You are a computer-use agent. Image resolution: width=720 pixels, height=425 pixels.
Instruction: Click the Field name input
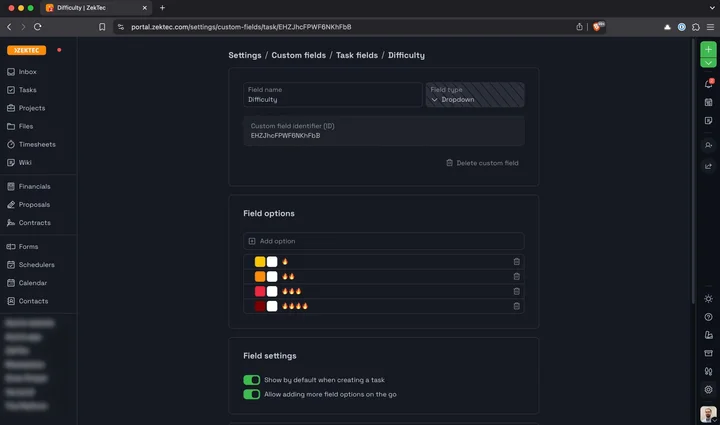coord(332,95)
